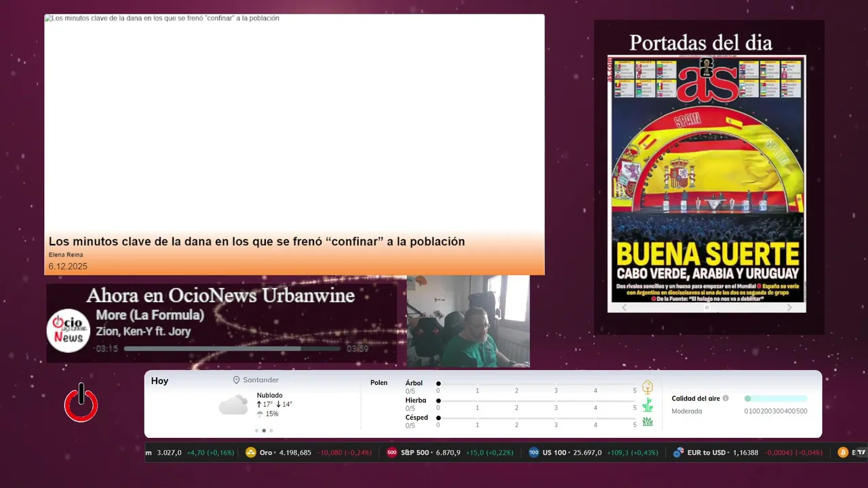Click the Hierba pollen level slider
The width and height of the screenshot is (868, 488).
[536, 401]
